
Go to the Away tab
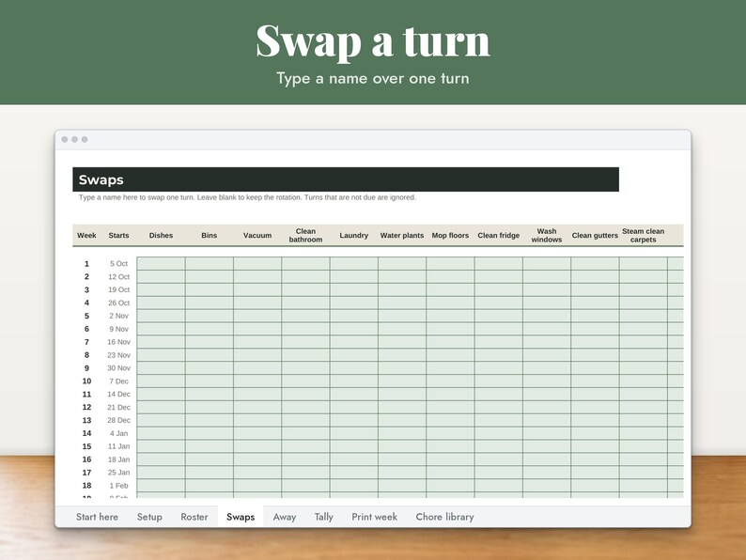point(285,517)
